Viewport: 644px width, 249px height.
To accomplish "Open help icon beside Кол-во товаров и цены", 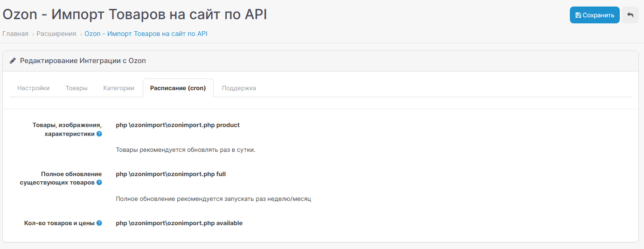I will (99, 223).
